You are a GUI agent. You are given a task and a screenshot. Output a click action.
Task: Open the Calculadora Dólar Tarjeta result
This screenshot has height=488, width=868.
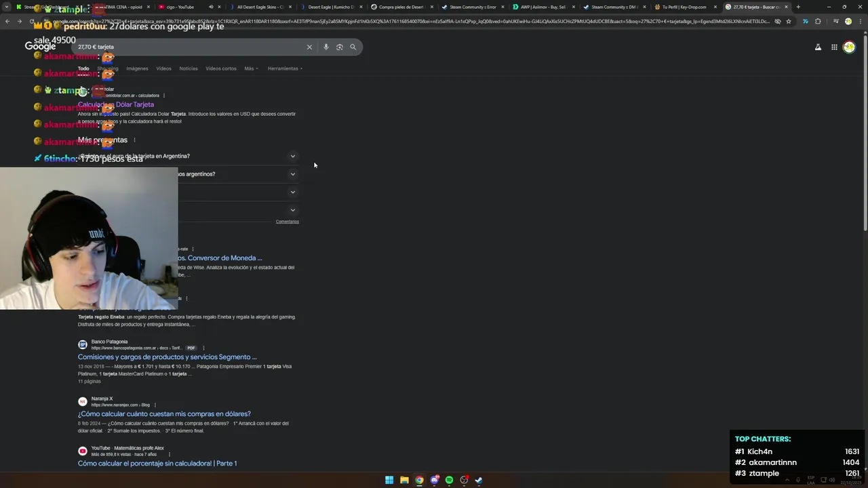[x=116, y=104]
